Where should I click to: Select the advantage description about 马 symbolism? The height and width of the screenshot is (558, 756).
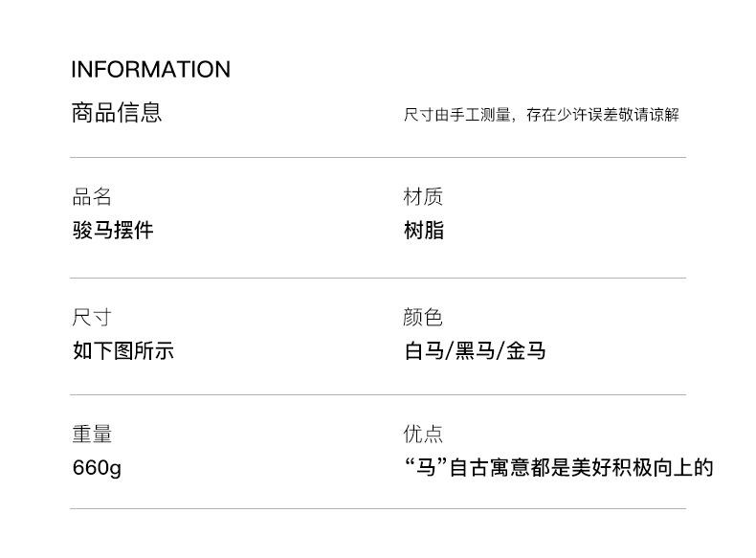[x=559, y=468]
